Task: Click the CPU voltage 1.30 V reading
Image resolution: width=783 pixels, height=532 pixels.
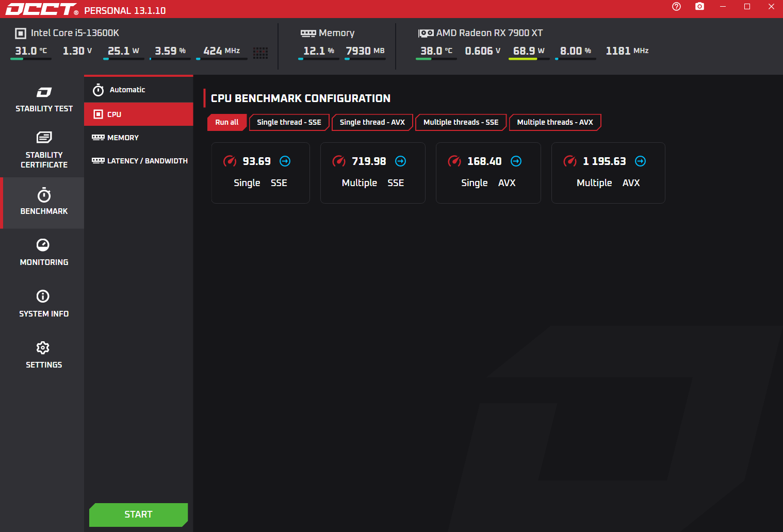Action: point(77,51)
